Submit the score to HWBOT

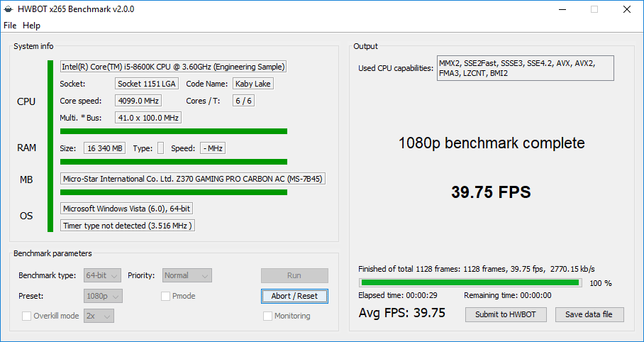(506, 314)
